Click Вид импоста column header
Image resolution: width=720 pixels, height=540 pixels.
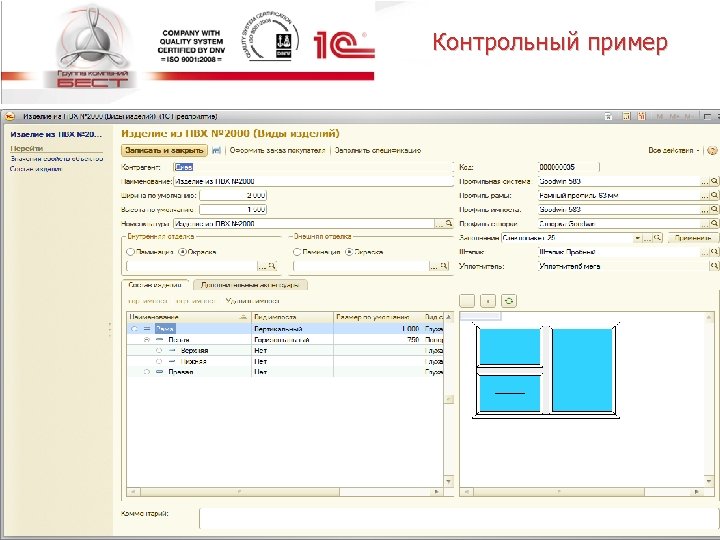point(292,317)
